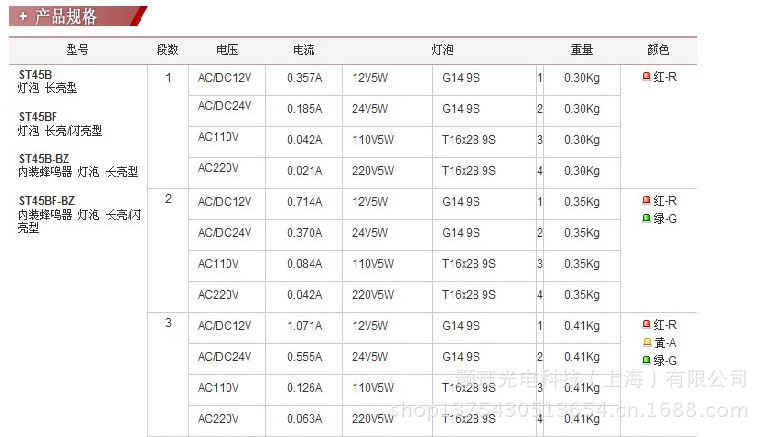
Task: Click the 灯泡 column header
Action: point(442,50)
